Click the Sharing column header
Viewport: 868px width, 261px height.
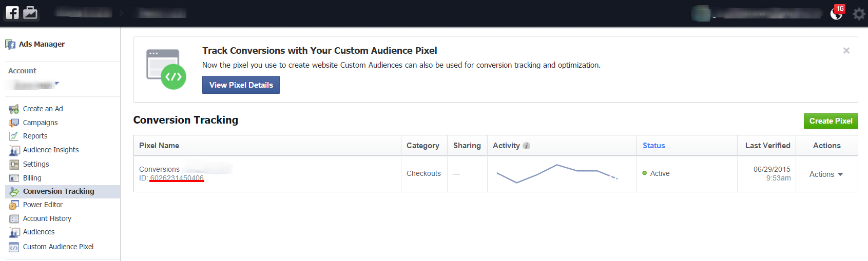467,146
